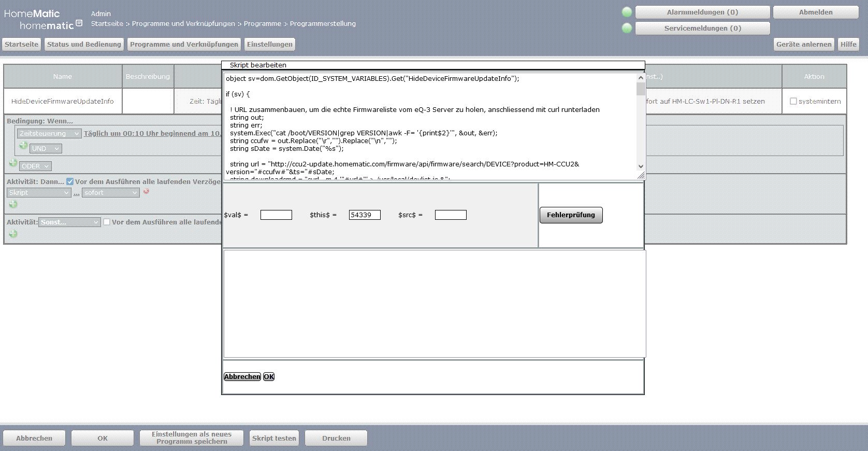Click the 'Skript bearbeiten' dialog title
This screenshot has height=451, width=868.
[x=258, y=65]
